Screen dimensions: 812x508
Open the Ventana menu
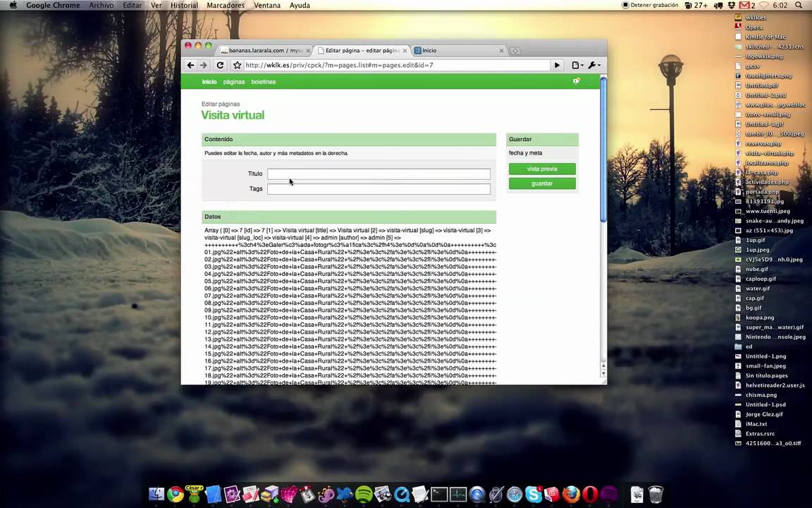tap(267, 5)
